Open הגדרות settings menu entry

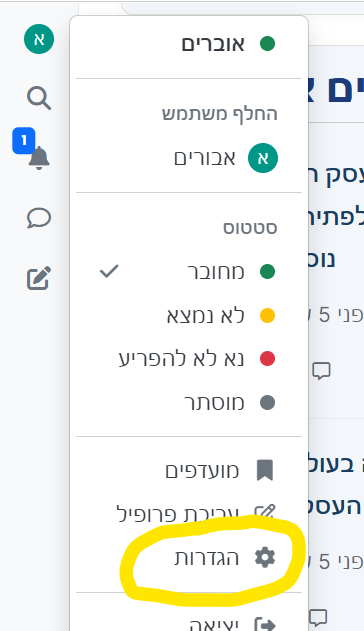tap(189, 558)
